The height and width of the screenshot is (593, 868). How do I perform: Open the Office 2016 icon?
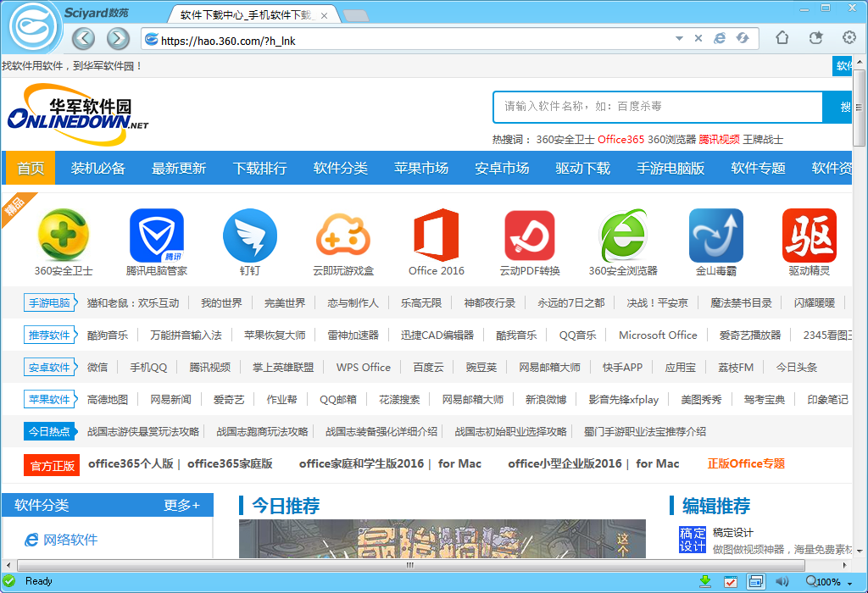point(437,235)
